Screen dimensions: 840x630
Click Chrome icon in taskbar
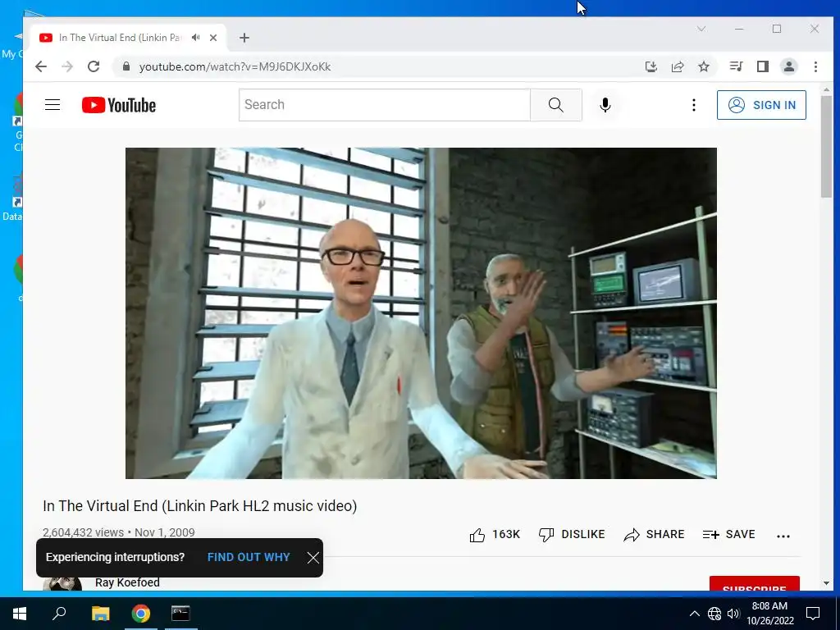point(141,614)
